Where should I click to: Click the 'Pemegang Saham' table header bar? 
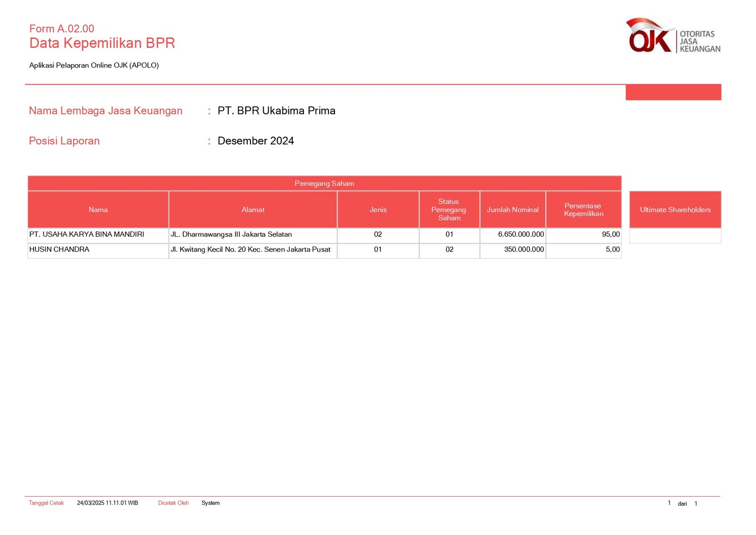324,183
